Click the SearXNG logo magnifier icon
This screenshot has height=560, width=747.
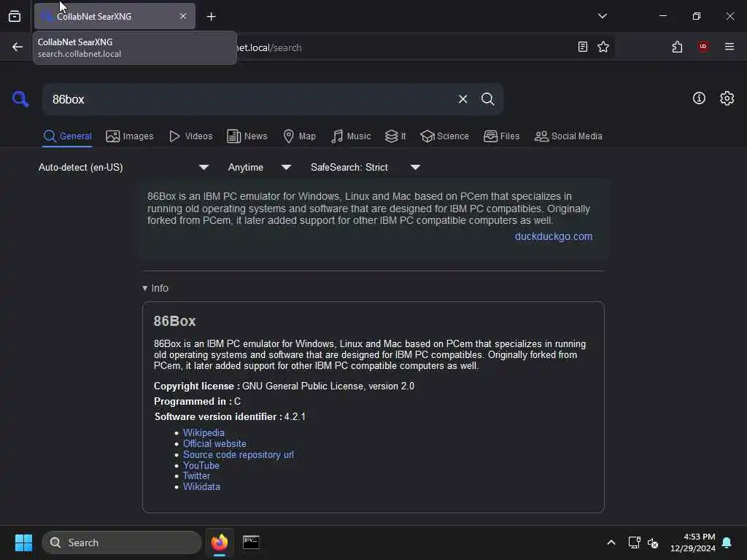(20, 99)
